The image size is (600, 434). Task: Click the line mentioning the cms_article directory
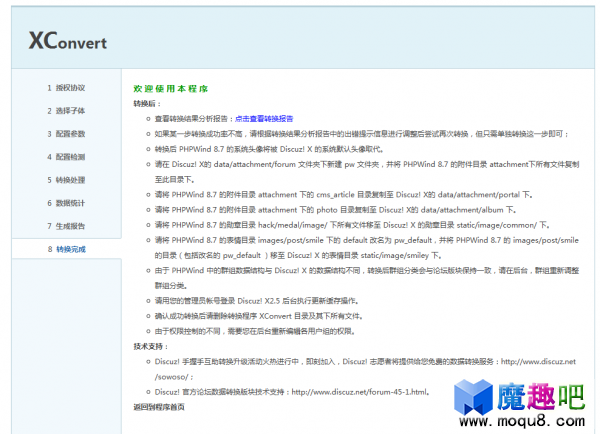[x=344, y=194]
